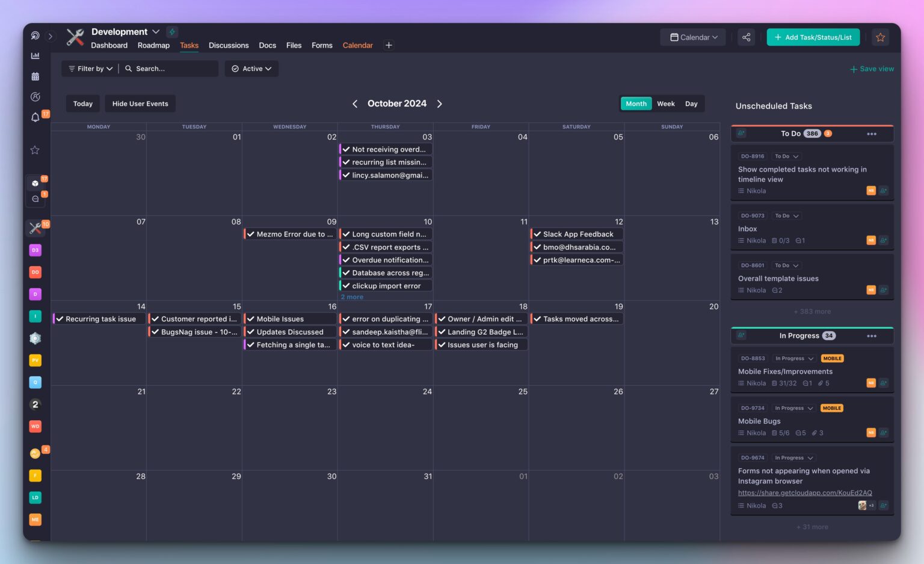Open the Files tab
Image resolution: width=924 pixels, height=564 pixels.
tap(294, 45)
